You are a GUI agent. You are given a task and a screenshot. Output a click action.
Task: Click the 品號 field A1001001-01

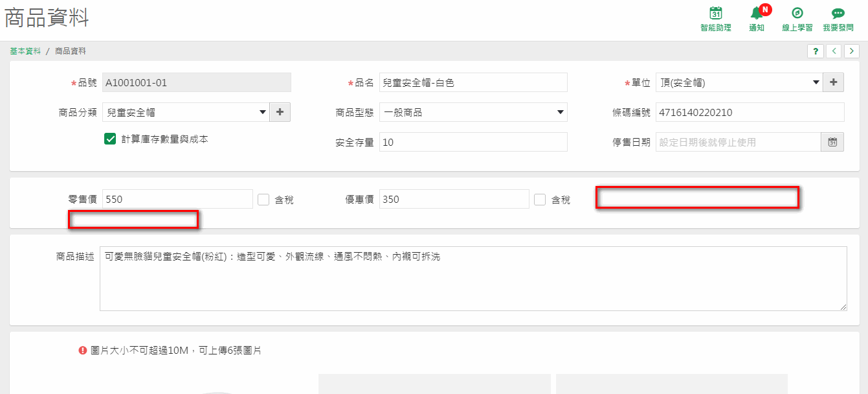tap(197, 82)
